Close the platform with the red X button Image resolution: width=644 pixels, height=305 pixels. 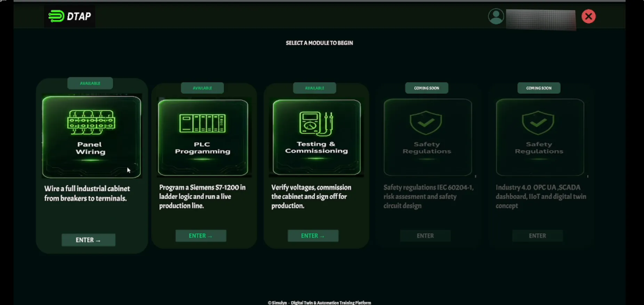(x=588, y=16)
